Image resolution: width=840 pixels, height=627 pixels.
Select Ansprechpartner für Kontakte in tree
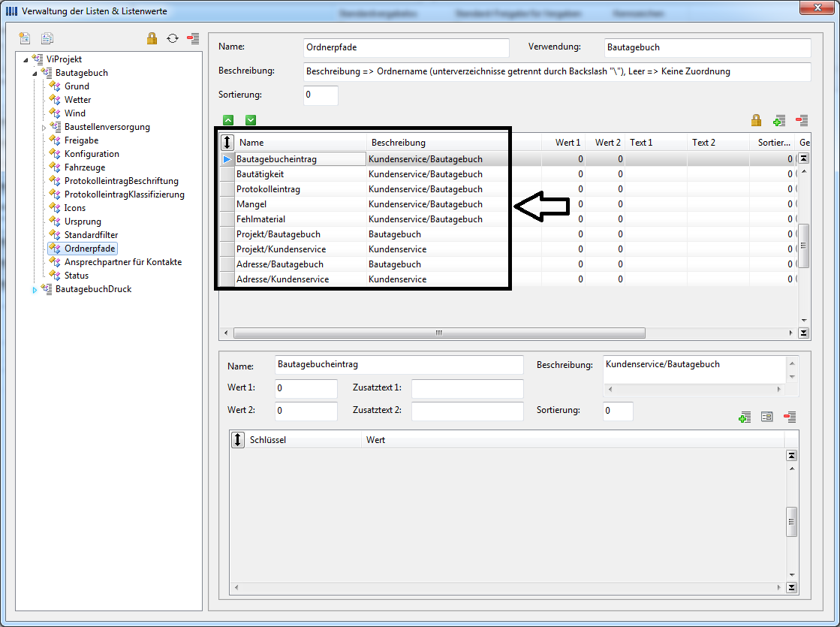pos(122,261)
